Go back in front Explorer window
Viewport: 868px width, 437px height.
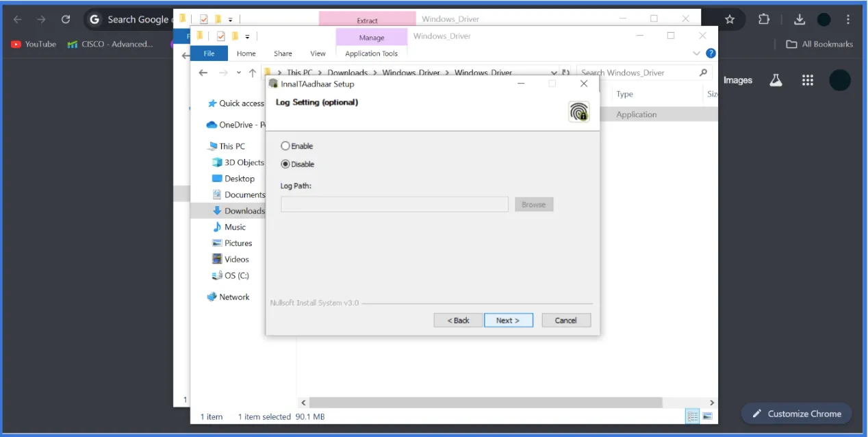pos(203,73)
